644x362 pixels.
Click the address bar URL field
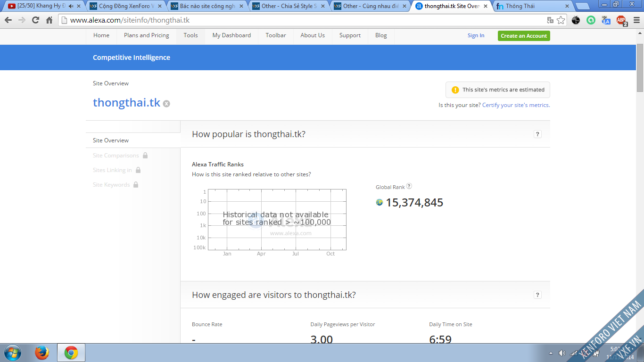tap(302, 20)
